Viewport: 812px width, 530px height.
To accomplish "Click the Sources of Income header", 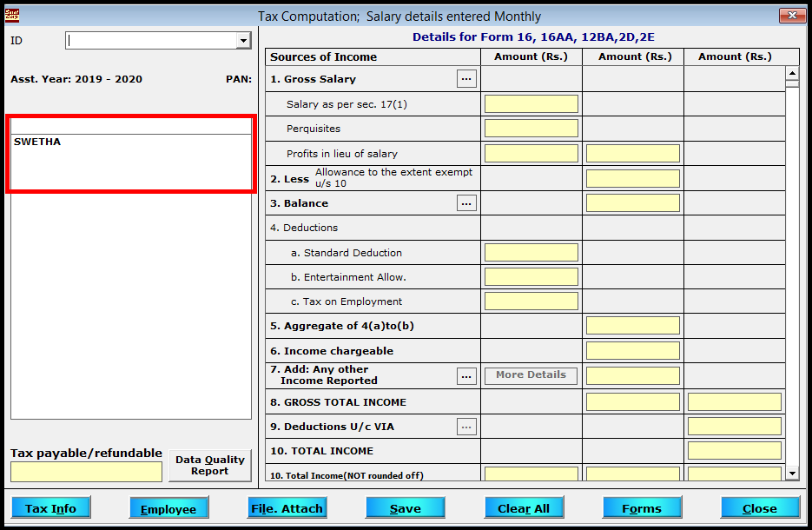I will tap(323, 57).
